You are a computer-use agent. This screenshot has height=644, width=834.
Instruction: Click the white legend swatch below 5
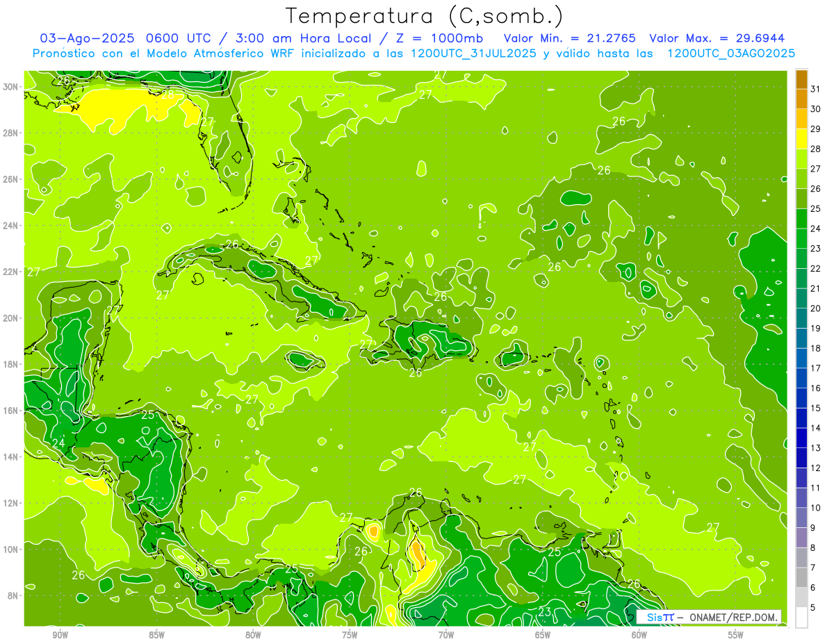tap(801, 618)
